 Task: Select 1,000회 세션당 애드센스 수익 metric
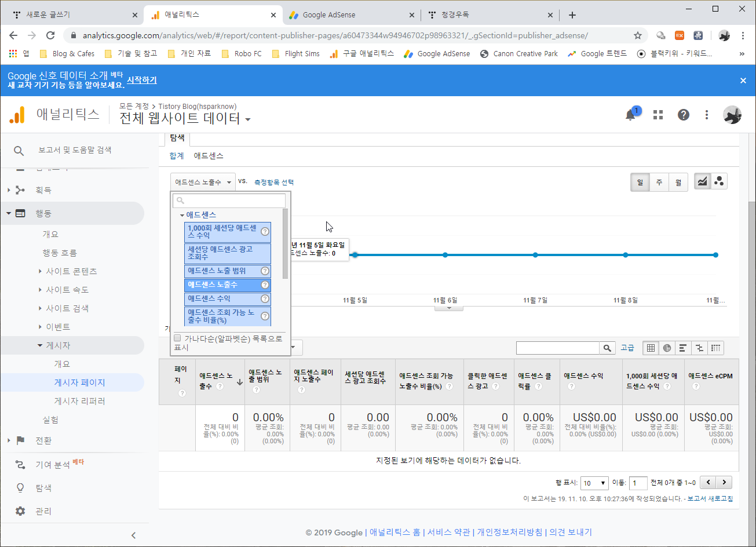point(228,232)
